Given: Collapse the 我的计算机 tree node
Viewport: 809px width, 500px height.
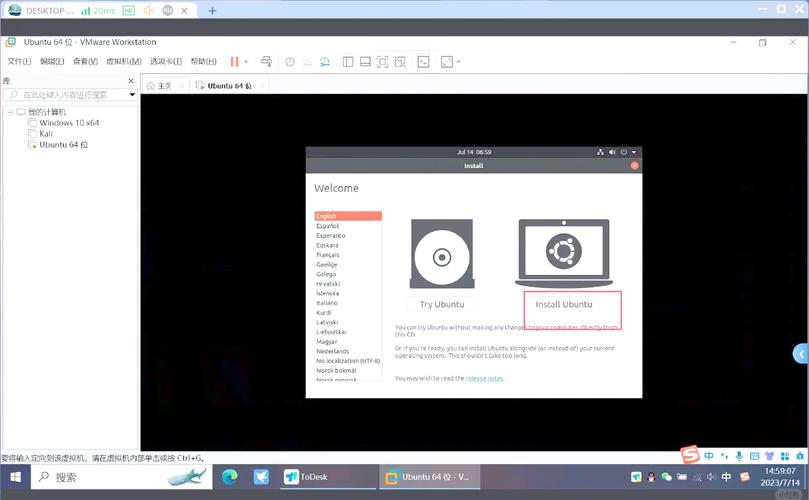Looking at the screenshot, I should point(10,112).
